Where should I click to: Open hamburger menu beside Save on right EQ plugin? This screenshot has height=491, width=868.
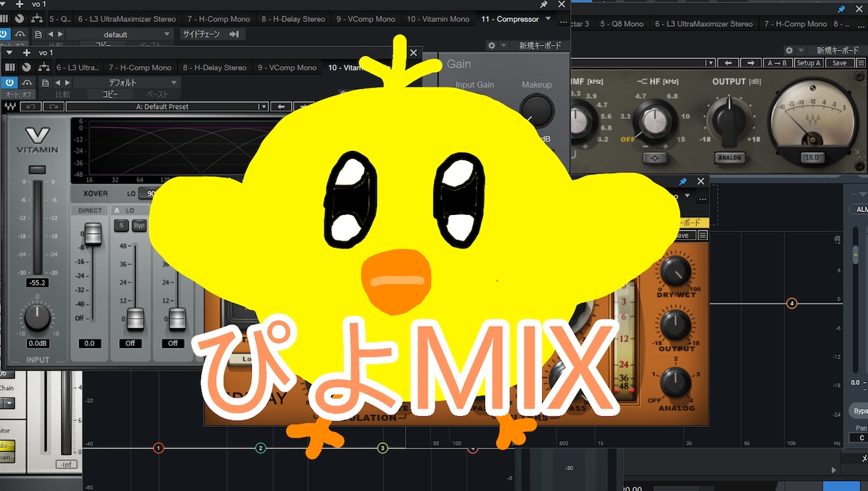click(x=859, y=63)
